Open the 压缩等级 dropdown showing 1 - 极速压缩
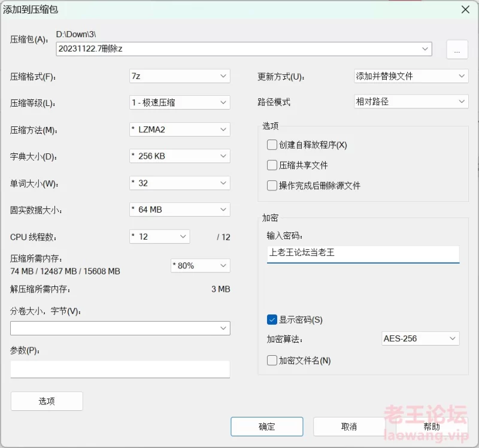 pyautogui.click(x=180, y=102)
